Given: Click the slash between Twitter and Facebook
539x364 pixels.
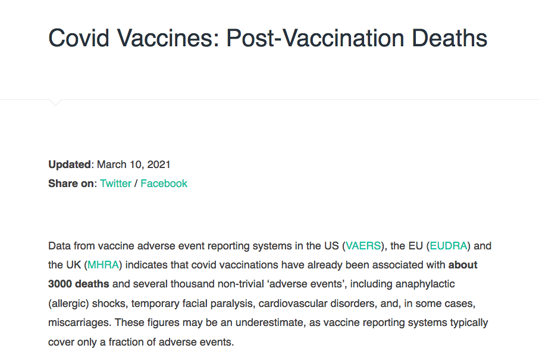Looking at the screenshot, I should tap(136, 184).
